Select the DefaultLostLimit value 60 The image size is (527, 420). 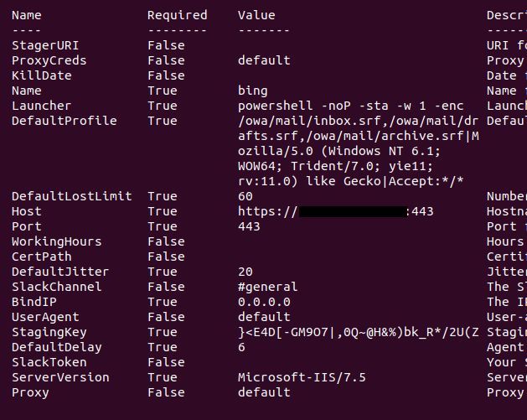[x=245, y=196]
